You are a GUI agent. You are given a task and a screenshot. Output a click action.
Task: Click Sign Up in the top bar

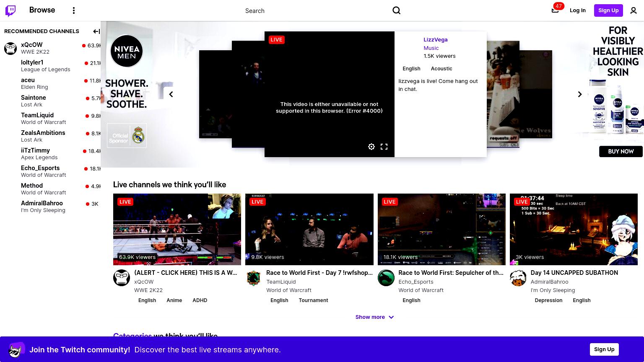(608, 10)
